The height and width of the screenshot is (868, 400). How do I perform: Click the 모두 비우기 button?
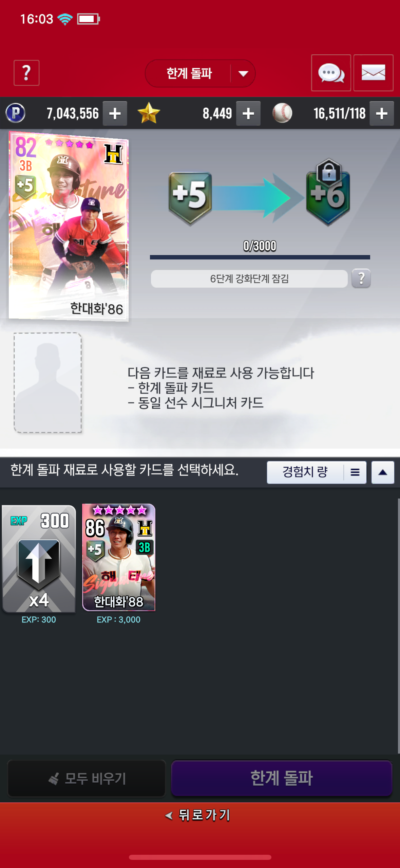[x=87, y=778]
